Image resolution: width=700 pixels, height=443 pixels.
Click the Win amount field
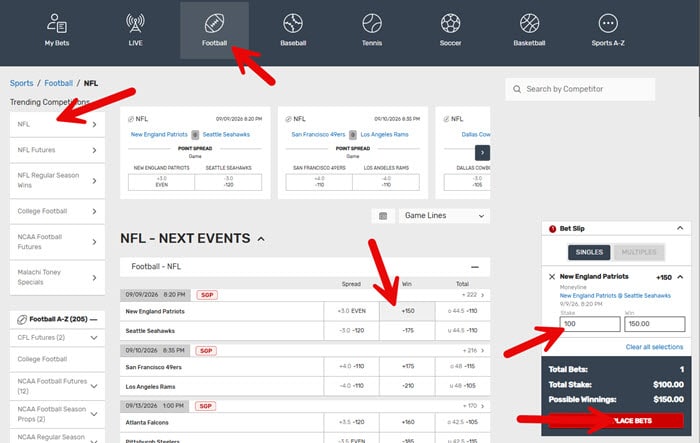click(x=654, y=324)
